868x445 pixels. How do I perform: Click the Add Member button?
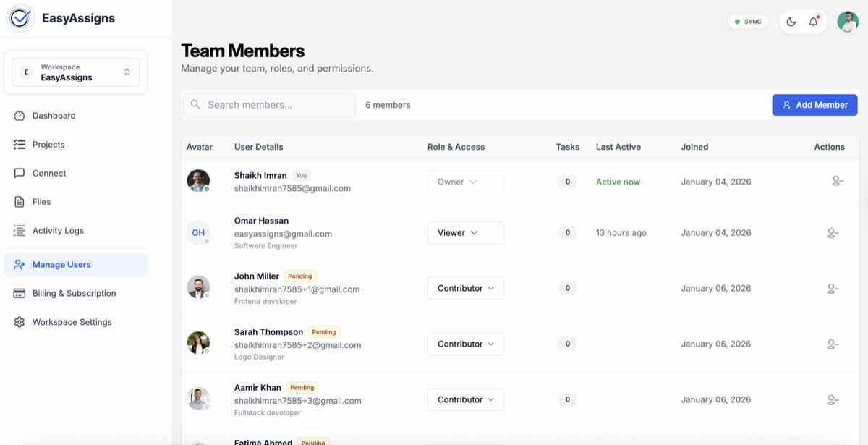pos(814,104)
